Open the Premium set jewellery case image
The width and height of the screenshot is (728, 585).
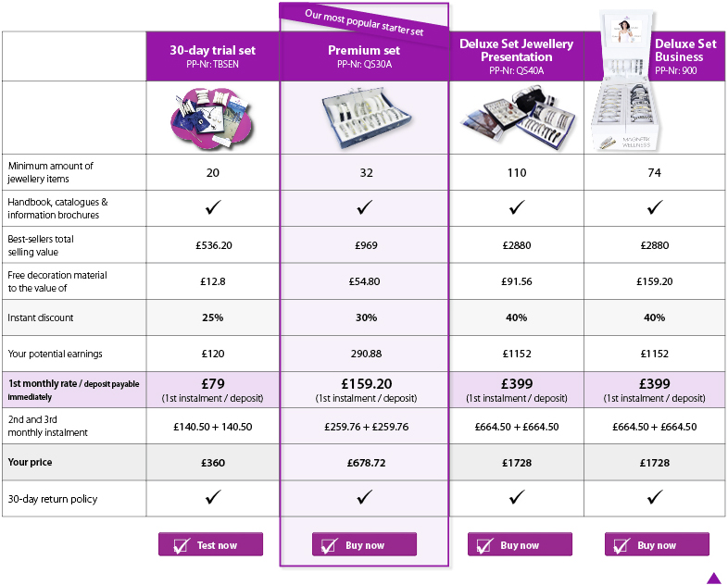pos(367,118)
